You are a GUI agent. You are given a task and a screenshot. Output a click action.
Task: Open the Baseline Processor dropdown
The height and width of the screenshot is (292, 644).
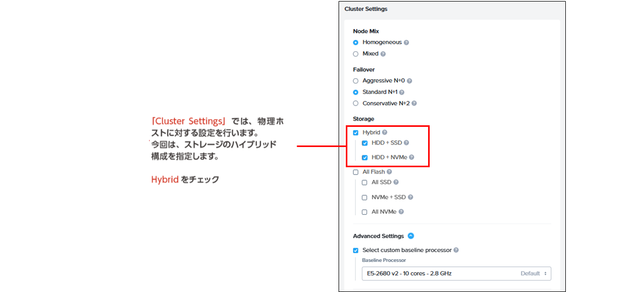[456, 273]
